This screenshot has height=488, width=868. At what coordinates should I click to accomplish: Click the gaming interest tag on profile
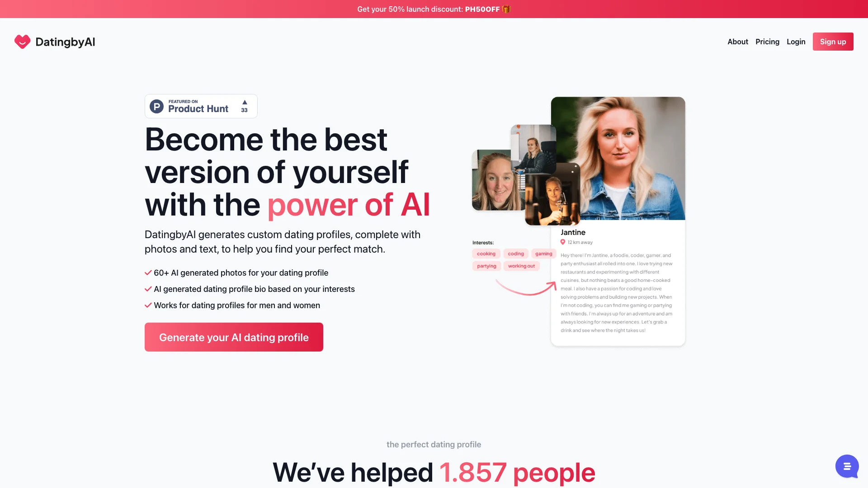pyautogui.click(x=543, y=253)
